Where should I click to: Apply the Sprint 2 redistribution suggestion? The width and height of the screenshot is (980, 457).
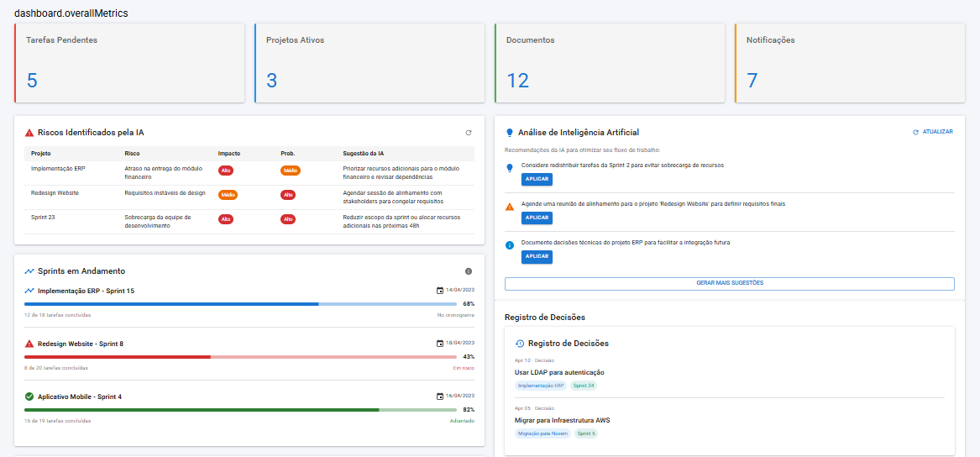tap(537, 179)
